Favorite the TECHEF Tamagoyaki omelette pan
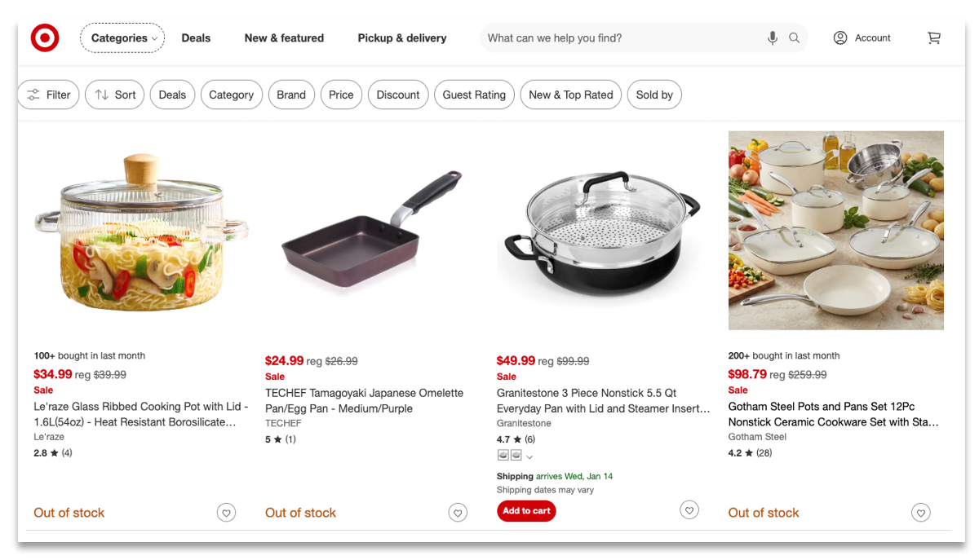Image resolution: width=979 pixels, height=560 pixels. pyautogui.click(x=458, y=513)
